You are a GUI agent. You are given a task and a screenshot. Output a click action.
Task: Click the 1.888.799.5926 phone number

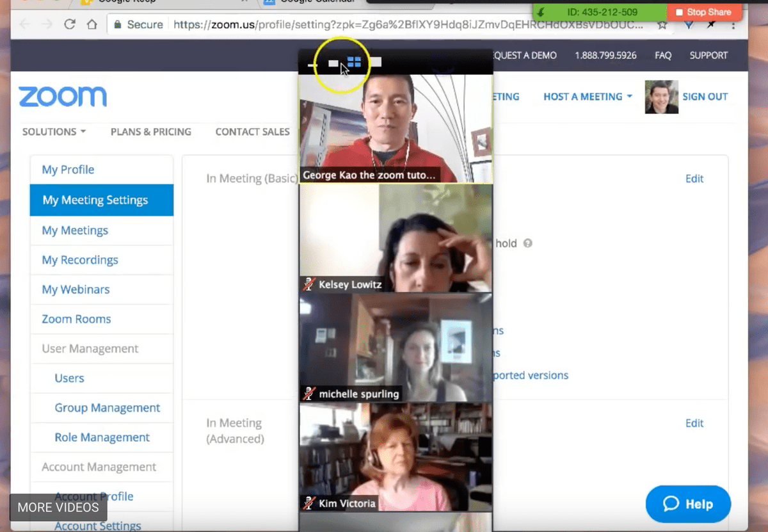pos(605,56)
